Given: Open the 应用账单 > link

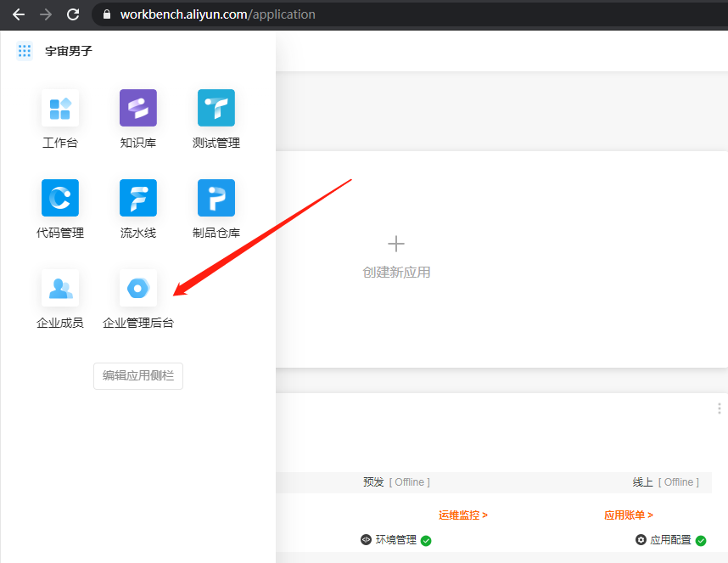Looking at the screenshot, I should coord(629,515).
